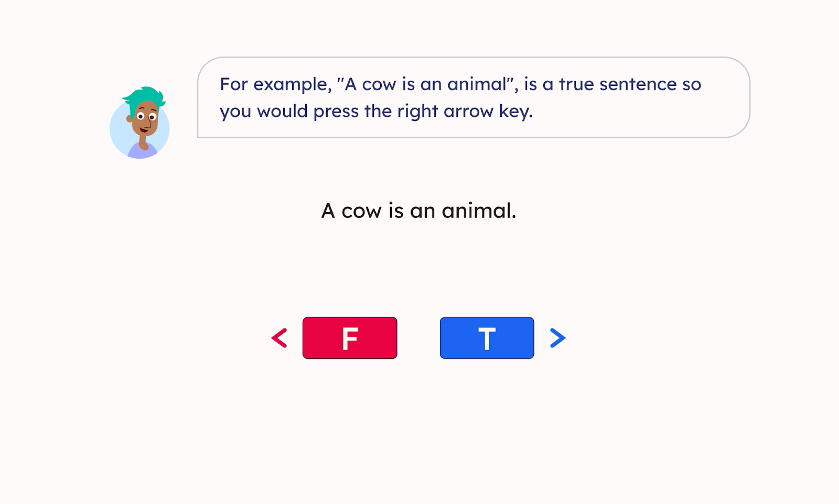Click the white letter F
The height and width of the screenshot is (504, 839).
click(350, 338)
